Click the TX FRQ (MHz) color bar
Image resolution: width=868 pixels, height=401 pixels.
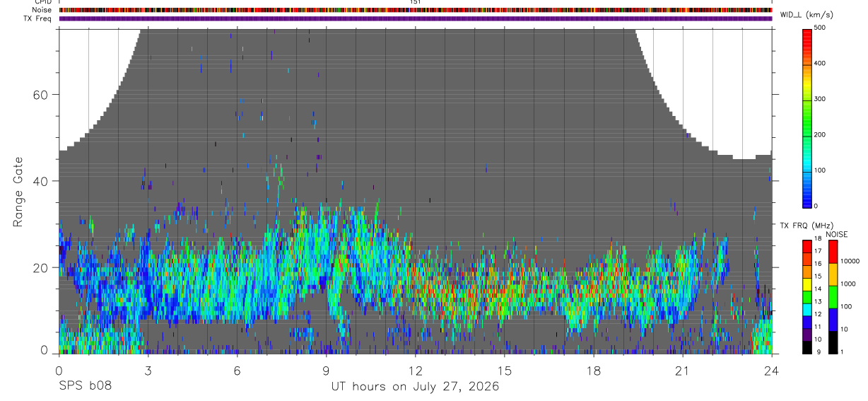click(x=807, y=296)
